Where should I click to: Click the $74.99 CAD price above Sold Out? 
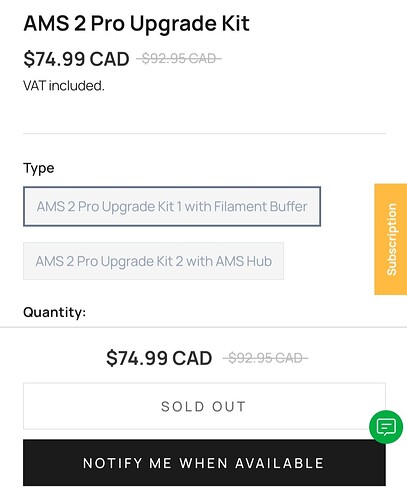(x=159, y=358)
